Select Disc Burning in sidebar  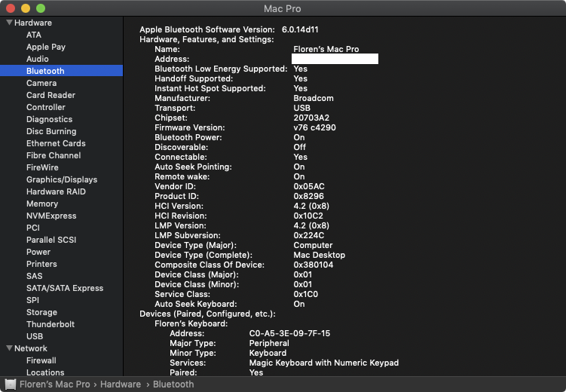pyautogui.click(x=51, y=131)
